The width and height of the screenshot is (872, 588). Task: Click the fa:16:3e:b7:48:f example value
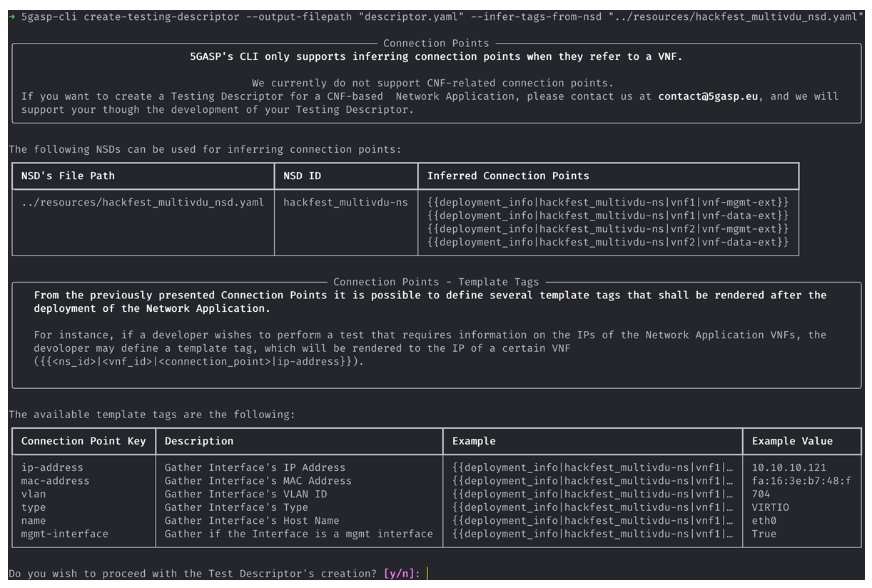click(x=802, y=481)
